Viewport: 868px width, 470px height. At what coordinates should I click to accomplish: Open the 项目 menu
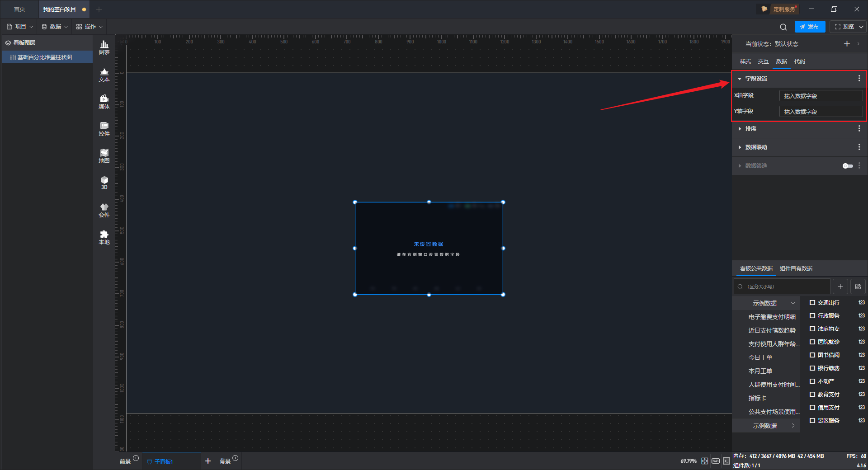20,27
